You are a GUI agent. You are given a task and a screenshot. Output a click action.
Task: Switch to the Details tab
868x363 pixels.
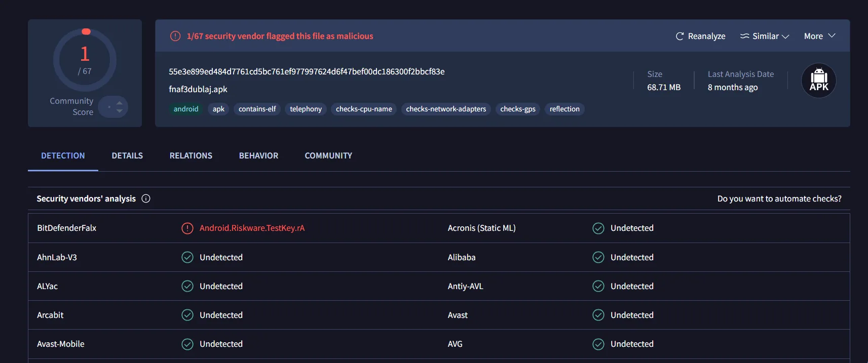coord(127,156)
